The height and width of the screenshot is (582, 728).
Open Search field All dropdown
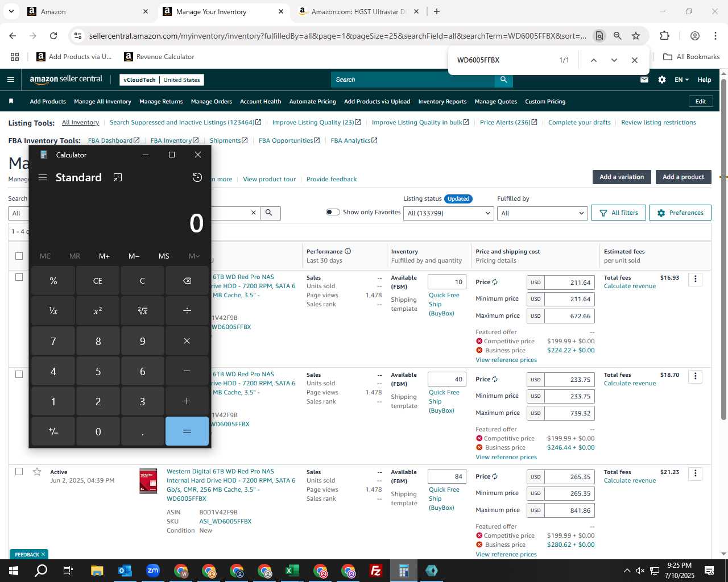pos(18,213)
